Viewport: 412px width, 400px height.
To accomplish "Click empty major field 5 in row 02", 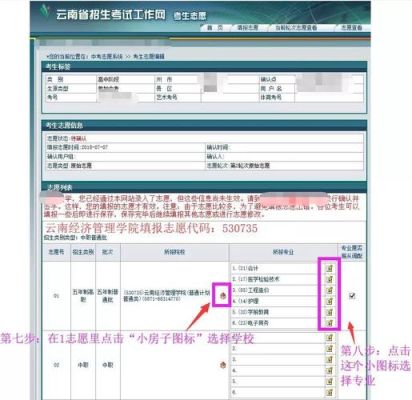I will [277, 381].
